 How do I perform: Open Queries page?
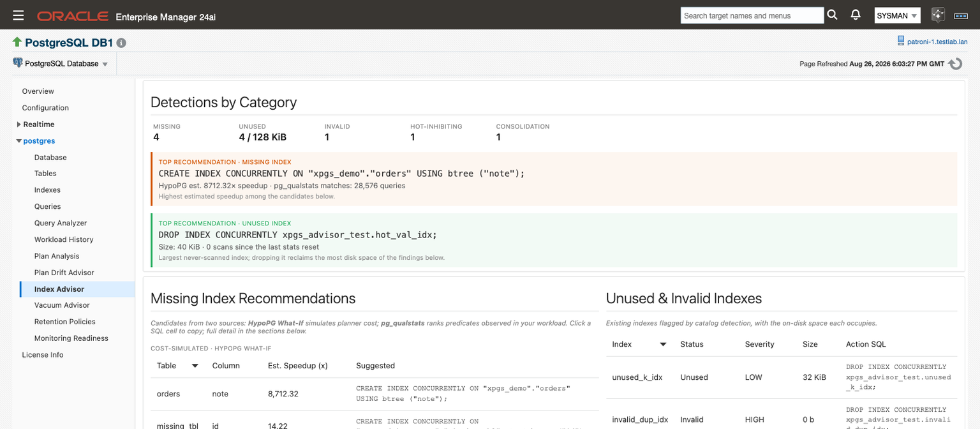point(48,207)
